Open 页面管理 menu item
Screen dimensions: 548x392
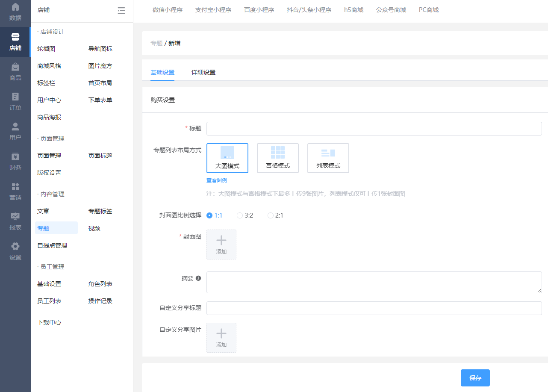[x=49, y=156]
